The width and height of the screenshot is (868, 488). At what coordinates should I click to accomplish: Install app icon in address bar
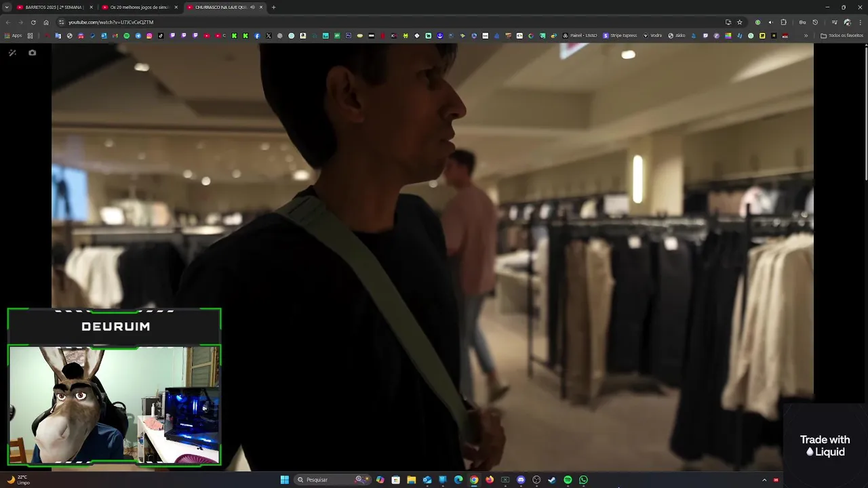(x=728, y=22)
